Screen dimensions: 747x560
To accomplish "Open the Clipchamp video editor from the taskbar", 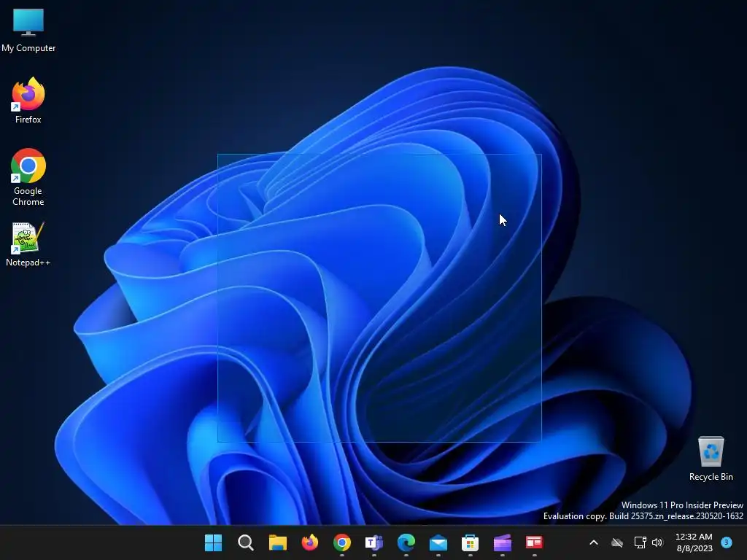I will click(502, 542).
